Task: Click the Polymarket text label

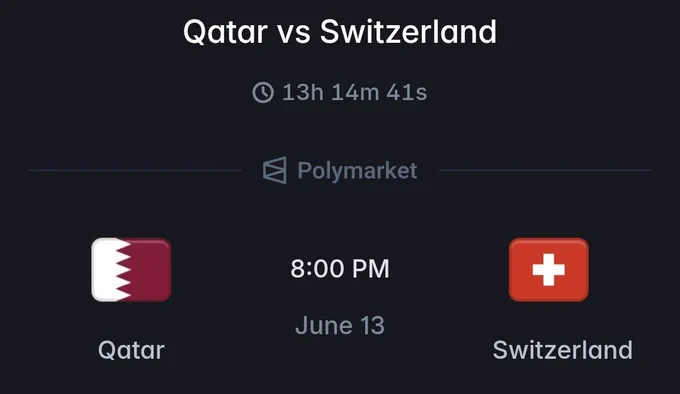Action: point(357,170)
